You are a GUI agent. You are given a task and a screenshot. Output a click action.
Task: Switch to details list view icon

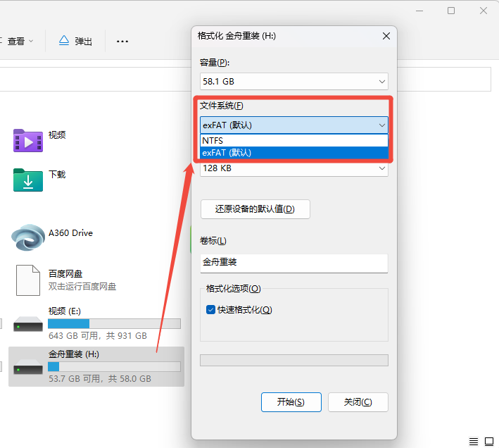tap(474, 441)
